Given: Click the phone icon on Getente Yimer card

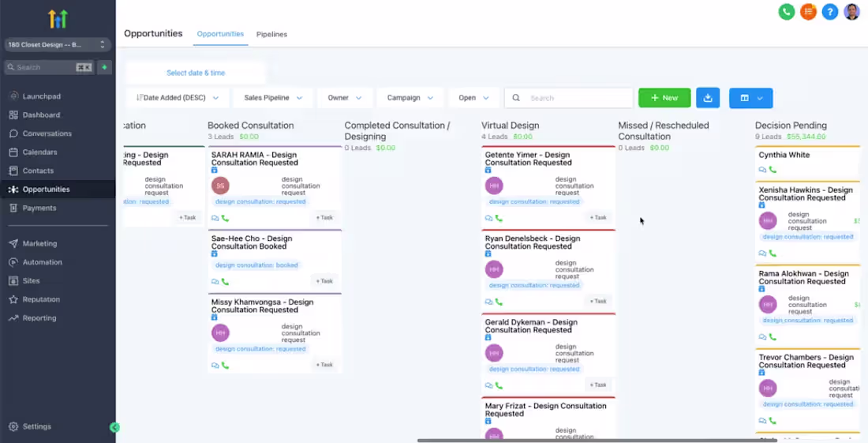Looking at the screenshot, I should (x=499, y=218).
